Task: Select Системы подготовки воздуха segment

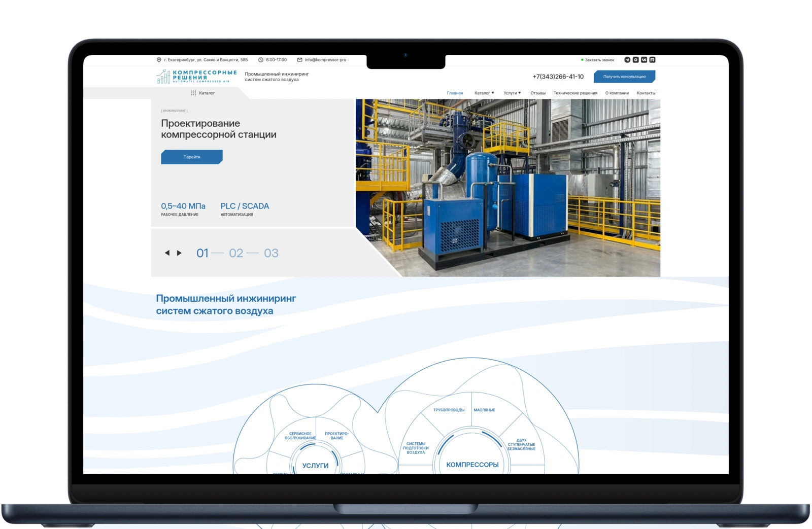Action: (416, 448)
